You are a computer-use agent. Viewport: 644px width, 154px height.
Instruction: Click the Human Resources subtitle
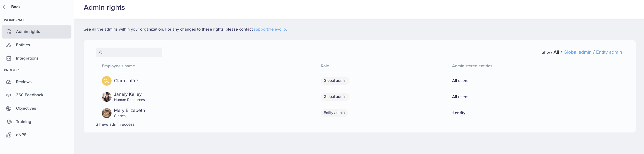pyautogui.click(x=129, y=100)
